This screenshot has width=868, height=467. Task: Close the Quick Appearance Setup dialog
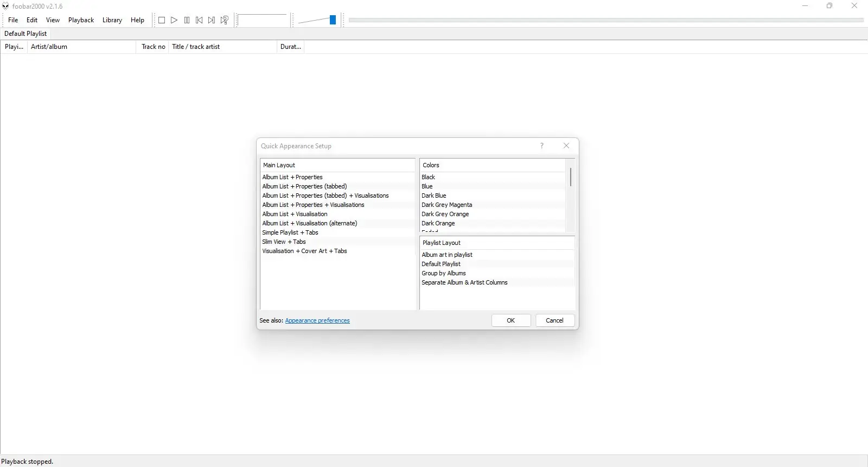pyautogui.click(x=566, y=146)
